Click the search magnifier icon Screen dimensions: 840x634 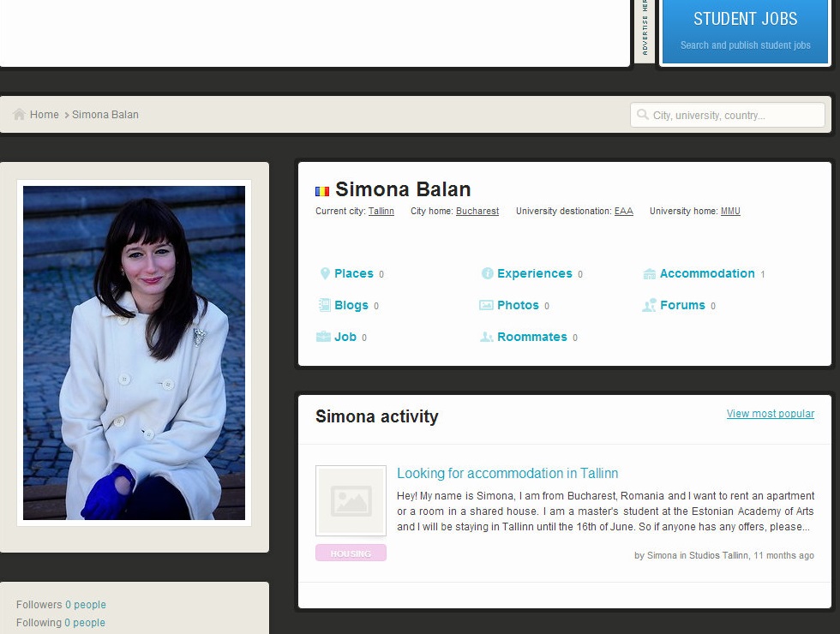643,115
